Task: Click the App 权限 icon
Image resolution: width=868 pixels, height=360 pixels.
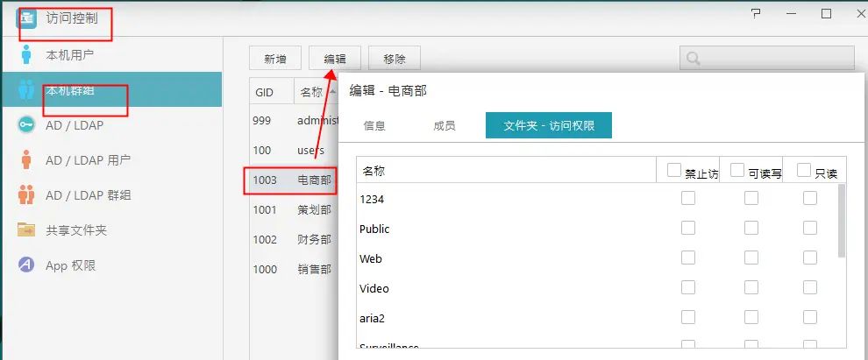Action: 26,265
